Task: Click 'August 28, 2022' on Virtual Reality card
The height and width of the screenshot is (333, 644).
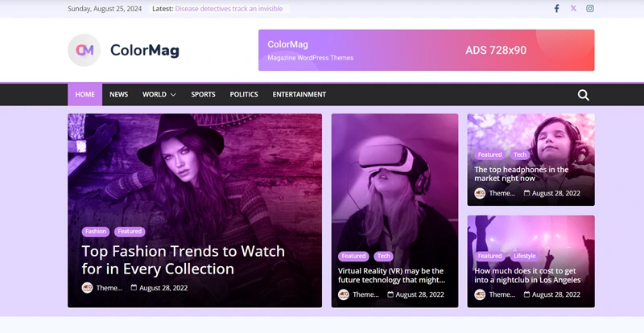Action: (419, 294)
